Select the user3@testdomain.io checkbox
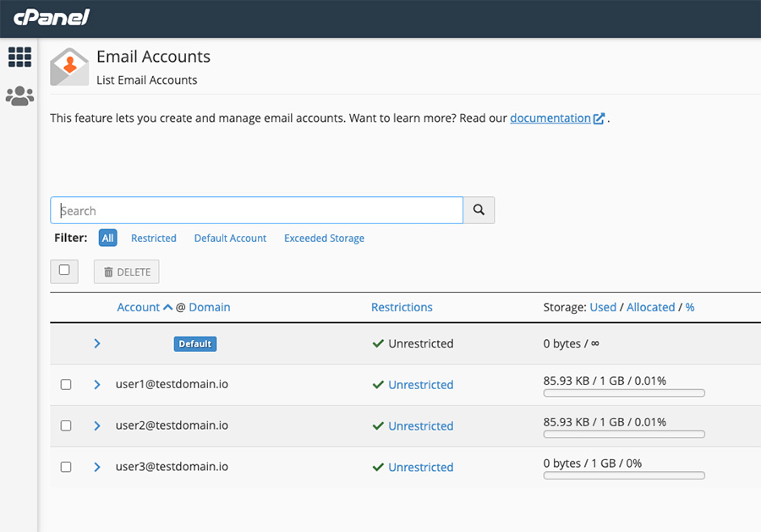761x532 pixels. pyautogui.click(x=66, y=467)
